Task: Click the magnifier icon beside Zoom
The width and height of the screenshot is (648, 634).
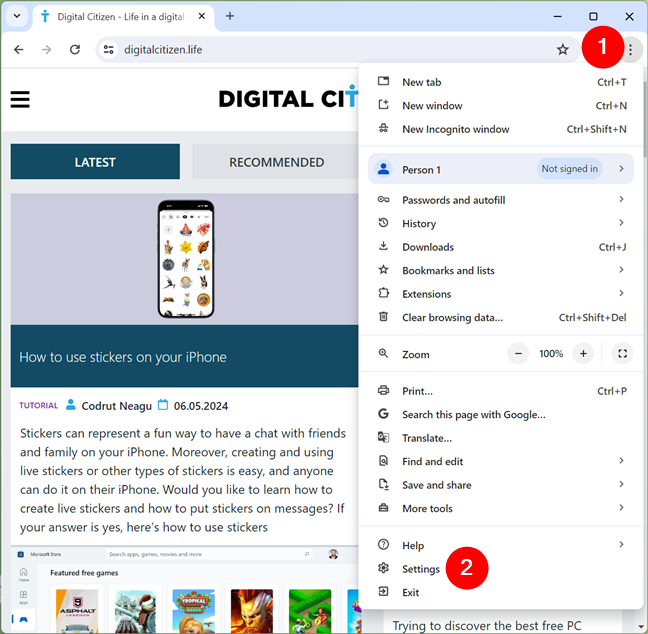Action: click(384, 353)
